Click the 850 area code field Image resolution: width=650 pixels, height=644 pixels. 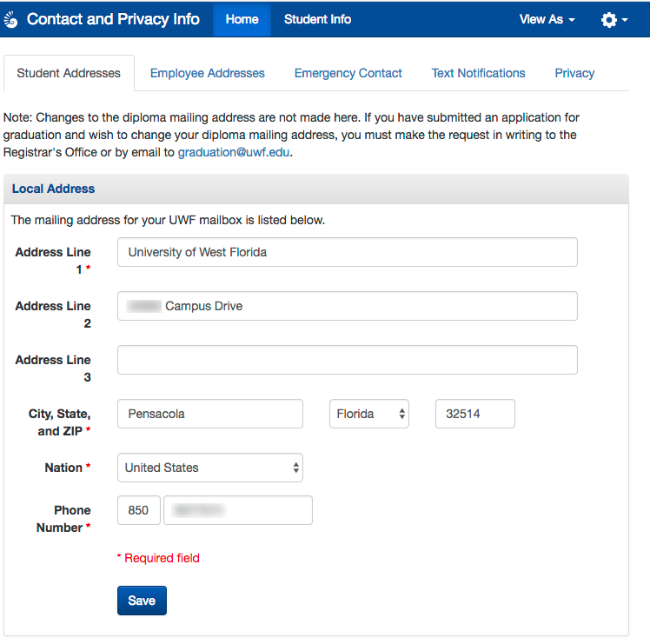coord(139,510)
